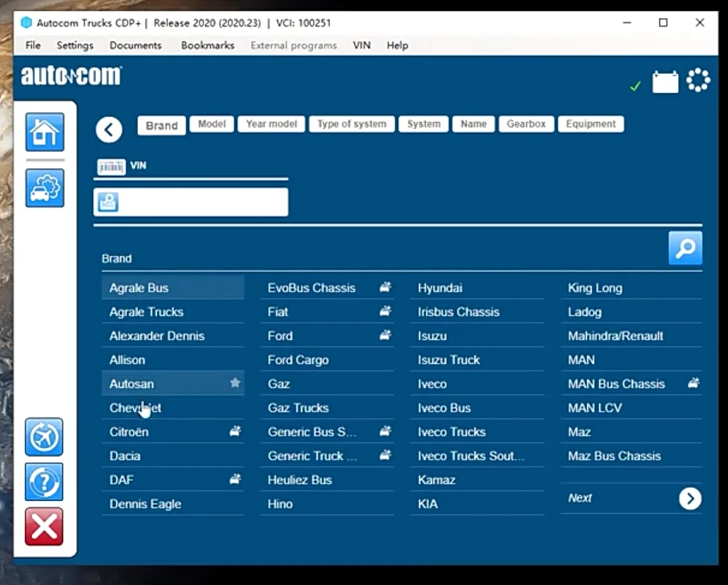Select the Equipment step tab
Screen dimensions: 728x585
[590, 124]
